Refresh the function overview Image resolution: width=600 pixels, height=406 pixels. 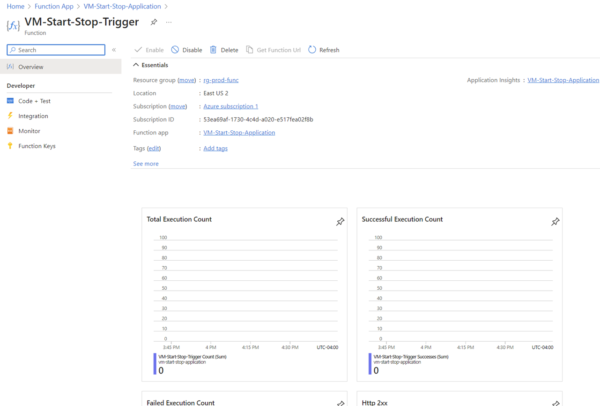click(x=324, y=50)
